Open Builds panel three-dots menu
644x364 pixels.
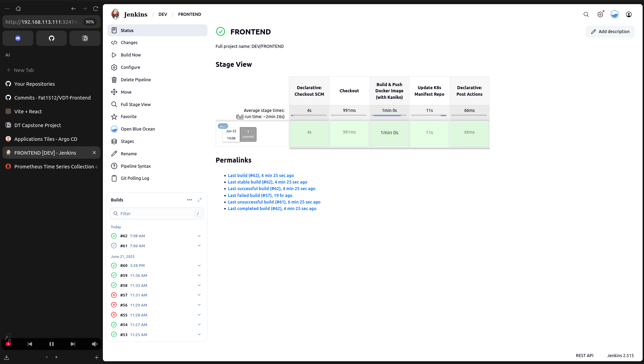coord(190,200)
